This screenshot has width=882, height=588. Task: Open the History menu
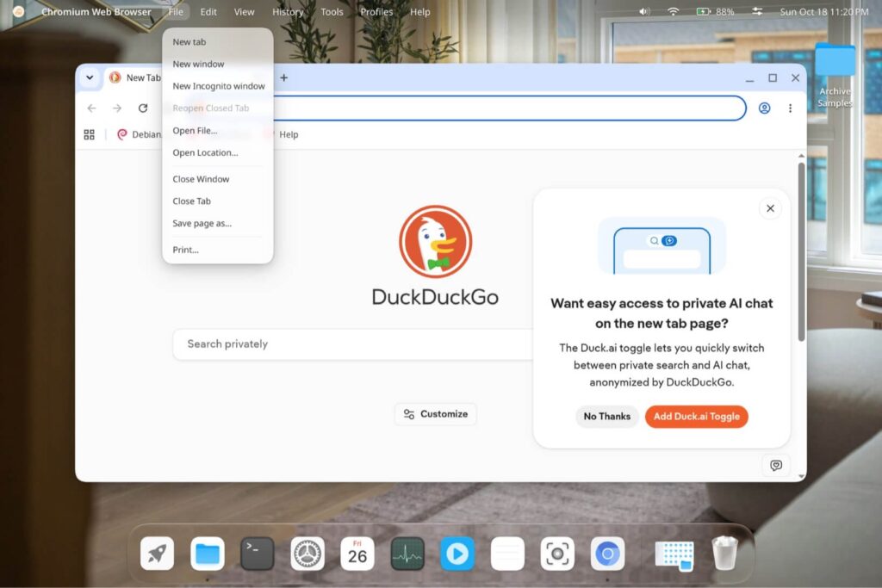pyautogui.click(x=288, y=11)
